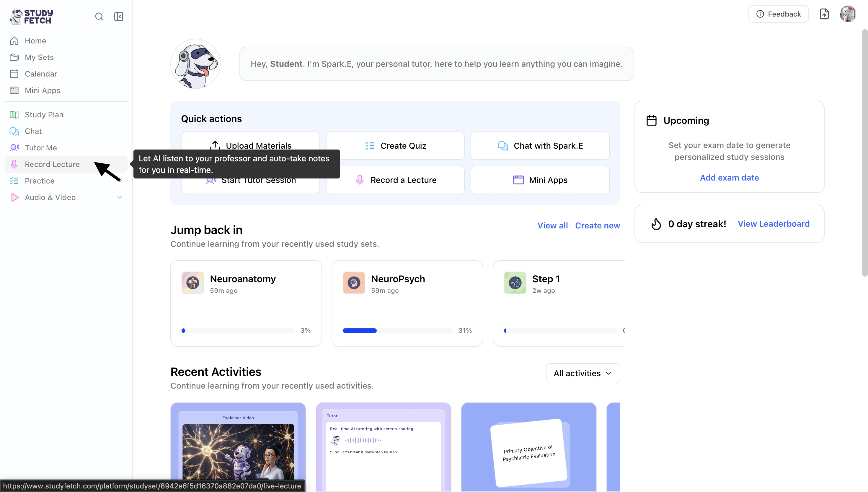868x492 pixels.
Task: Click the NeuroPsych progress bar
Action: [397, 330]
